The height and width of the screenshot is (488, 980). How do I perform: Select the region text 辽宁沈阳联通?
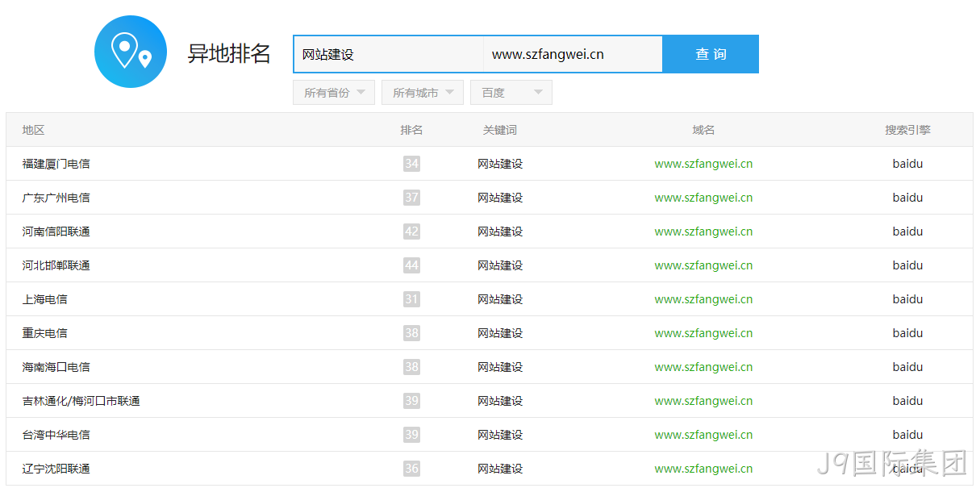(56, 469)
